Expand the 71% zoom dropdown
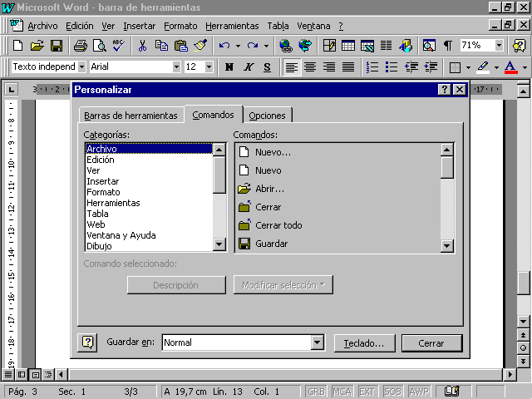This screenshot has width=532, height=399. [x=499, y=46]
